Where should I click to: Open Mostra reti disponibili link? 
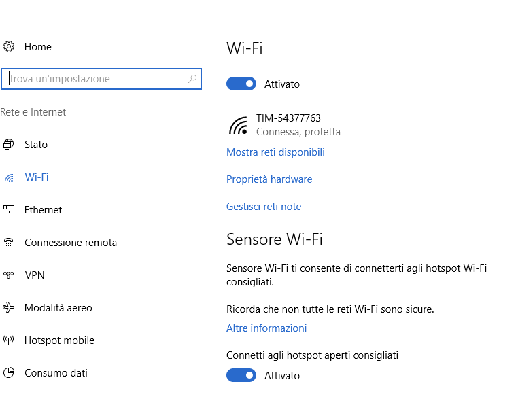275,152
